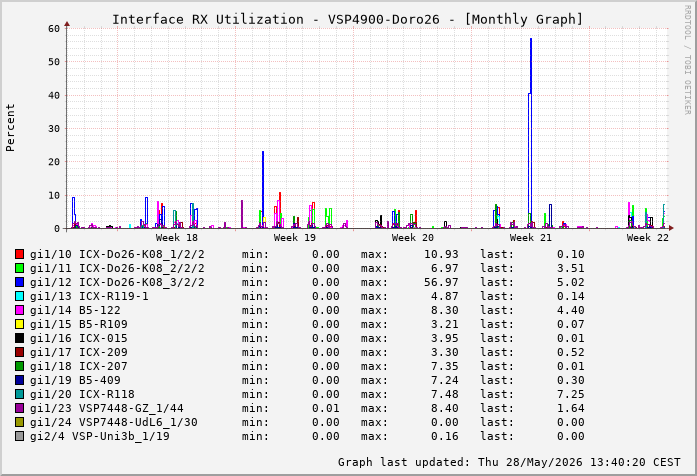Select legend label gi1/20 ICX-R118
Screen dimensions: 697x476
coord(82,394)
